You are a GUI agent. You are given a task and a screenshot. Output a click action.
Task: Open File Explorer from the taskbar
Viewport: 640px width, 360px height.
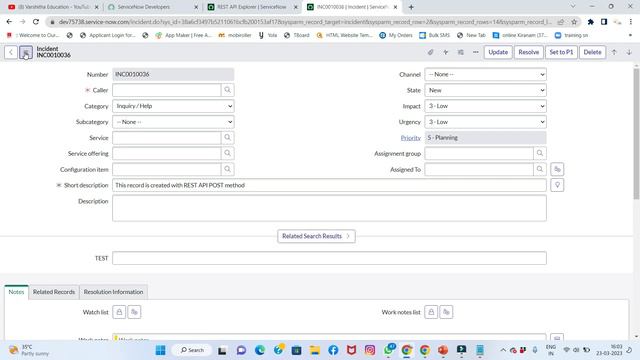pos(315,350)
